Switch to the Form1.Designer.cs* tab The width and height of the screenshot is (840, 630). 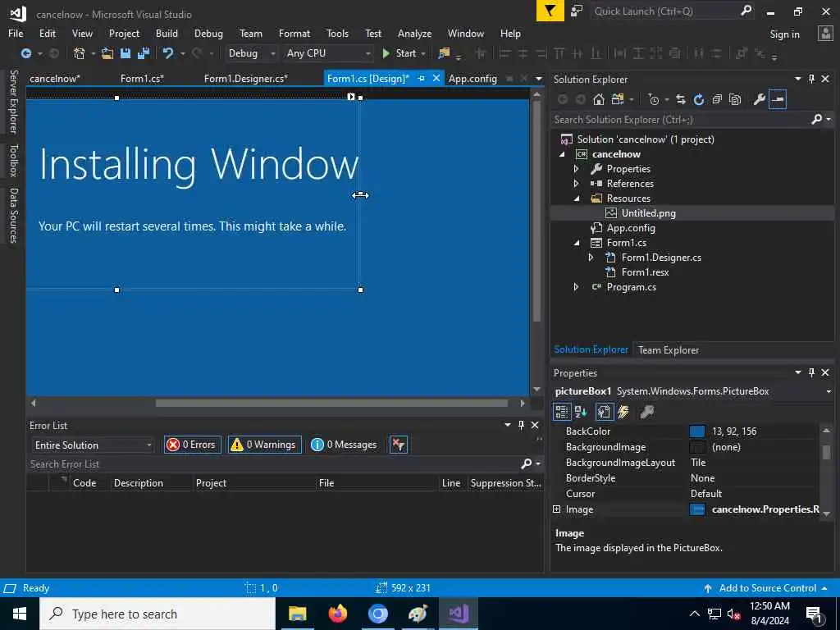pyautogui.click(x=246, y=78)
